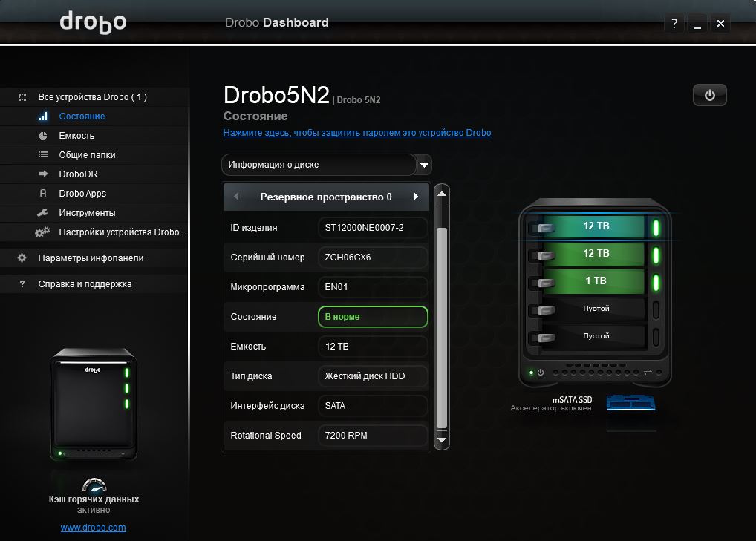Image resolution: width=756 pixels, height=541 pixels.
Task: Open the www.drobo.com link
Action: (x=93, y=528)
